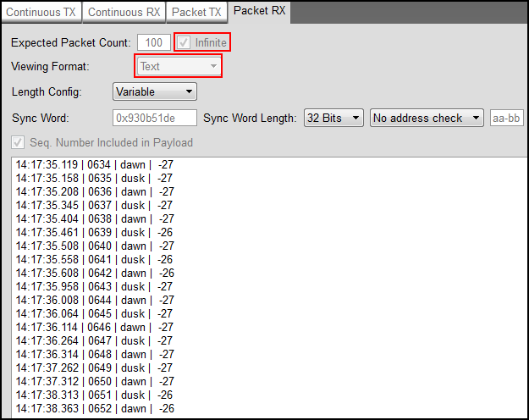Open the Continuous RX tab

[124, 13]
